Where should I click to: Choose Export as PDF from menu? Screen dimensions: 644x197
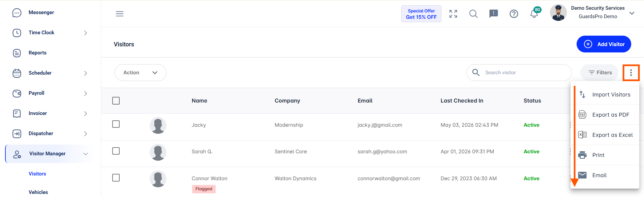pos(605,115)
